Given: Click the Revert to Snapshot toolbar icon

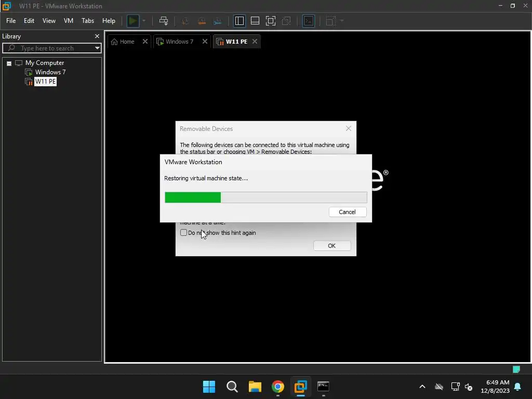Looking at the screenshot, I should pos(202,21).
